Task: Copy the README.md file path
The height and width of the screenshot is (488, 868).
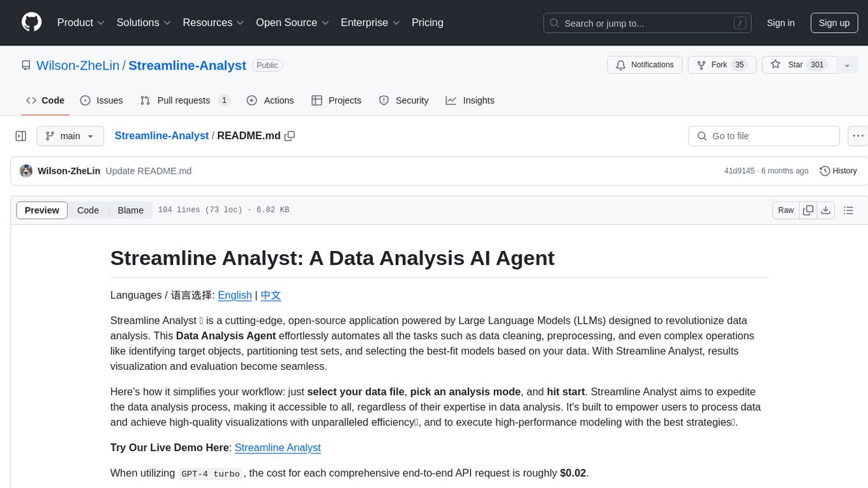Action: click(x=290, y=135)
